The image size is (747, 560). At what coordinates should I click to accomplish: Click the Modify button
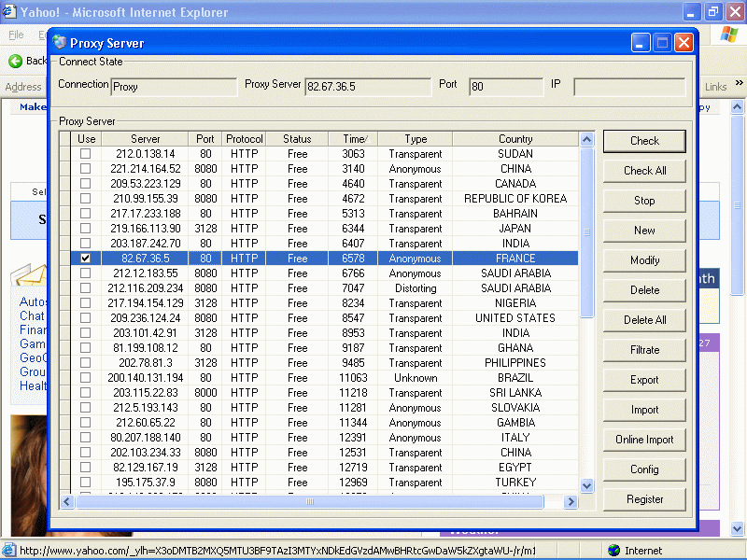644,260
